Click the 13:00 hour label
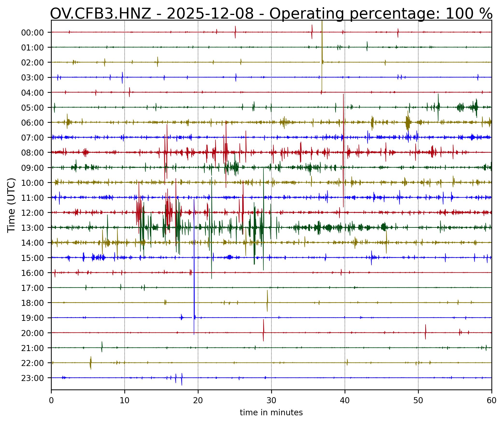 coord(32,228)
